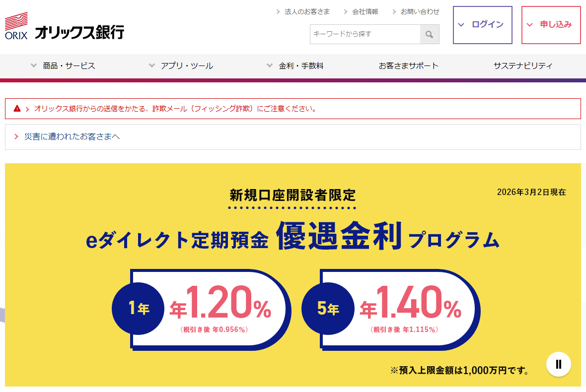Open the phishing scam email warning link
Screen dimensions: 586x392
tap(175, 109)
